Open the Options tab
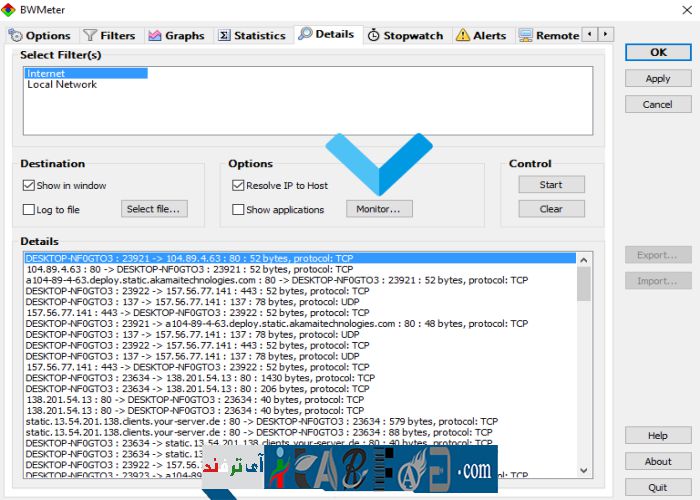The width and height of the screenshot is (700, 500). pos(40,35)
